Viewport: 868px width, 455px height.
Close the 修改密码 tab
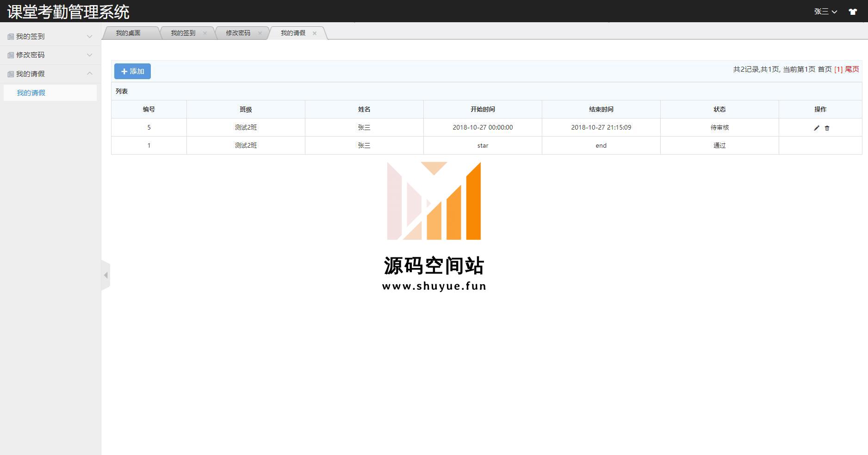[260, 33]
